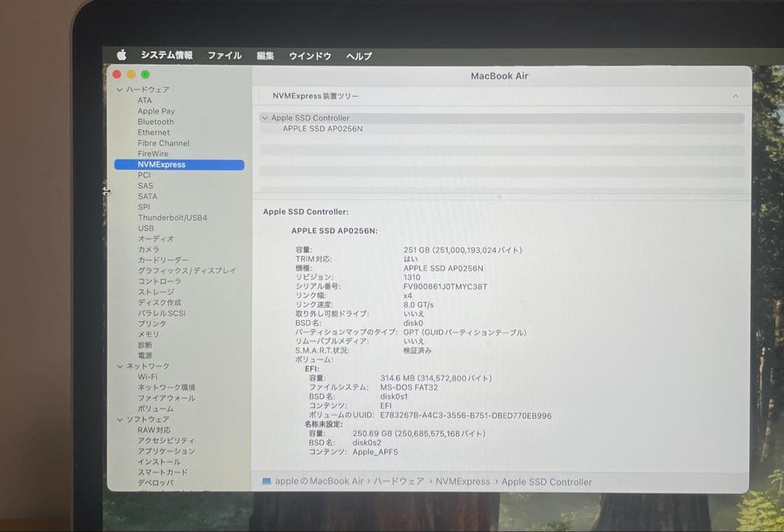Collapse the NVMExpress装置ツリー panel
The image size is (784, 532).
click(735, 95)
